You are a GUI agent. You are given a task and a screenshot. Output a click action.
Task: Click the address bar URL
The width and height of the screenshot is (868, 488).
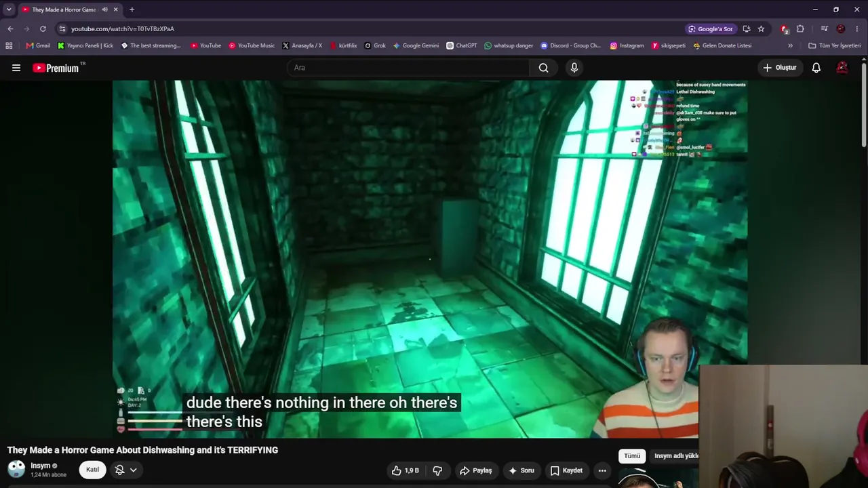pos(123,28)
